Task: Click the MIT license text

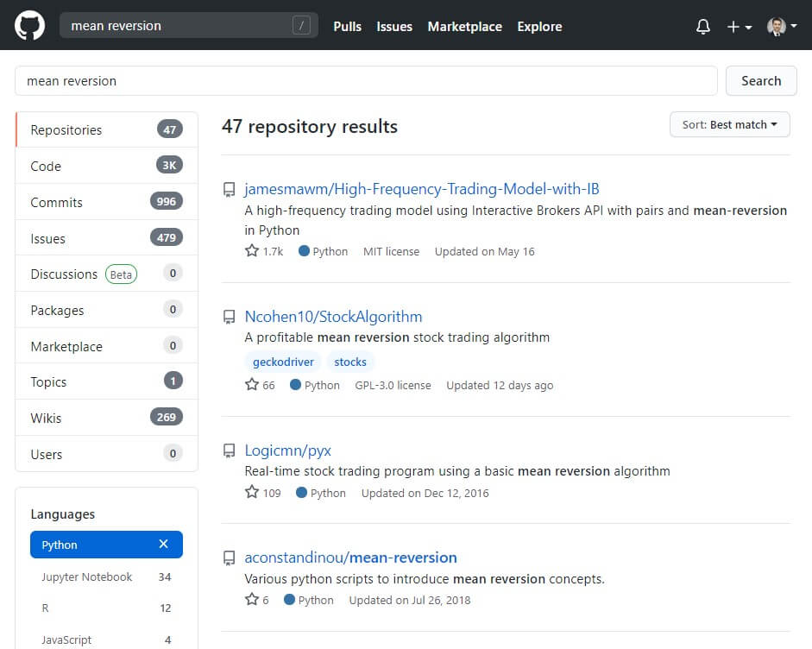Action: click(x=391, y=252)
